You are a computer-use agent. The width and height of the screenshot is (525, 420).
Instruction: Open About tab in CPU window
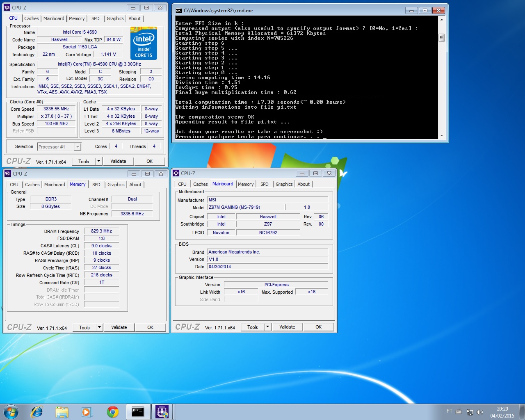point(135,18)
